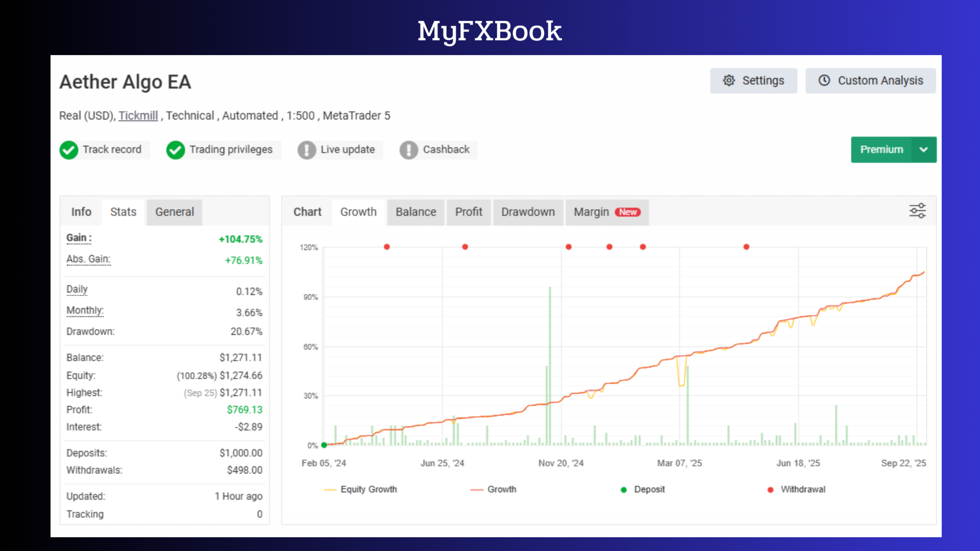Click the Track record green checkmark

pyautogui.click(x=69, y=150)
